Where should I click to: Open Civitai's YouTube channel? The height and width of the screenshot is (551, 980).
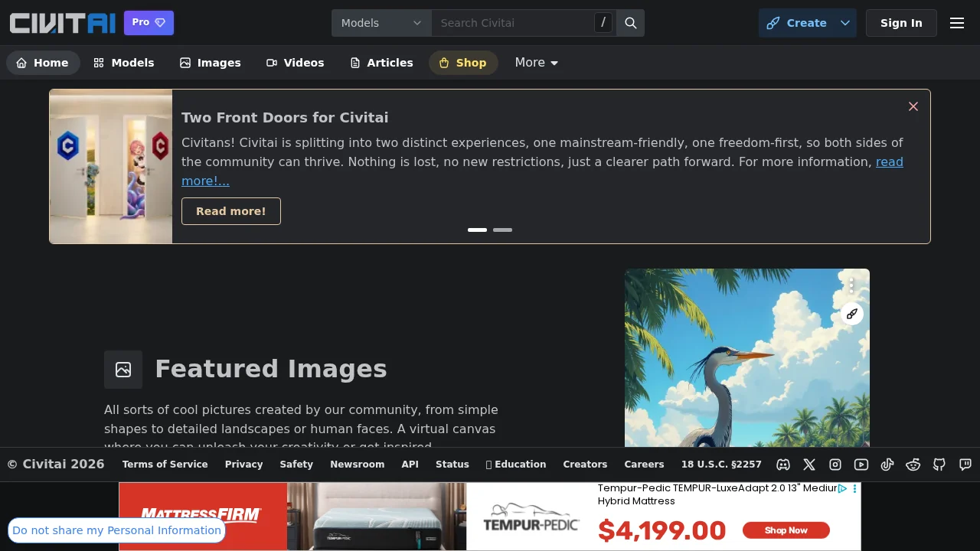click(x=861, y=465)
